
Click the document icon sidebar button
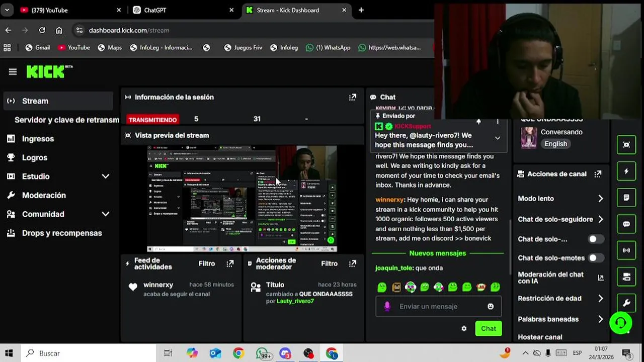(626, 198)
